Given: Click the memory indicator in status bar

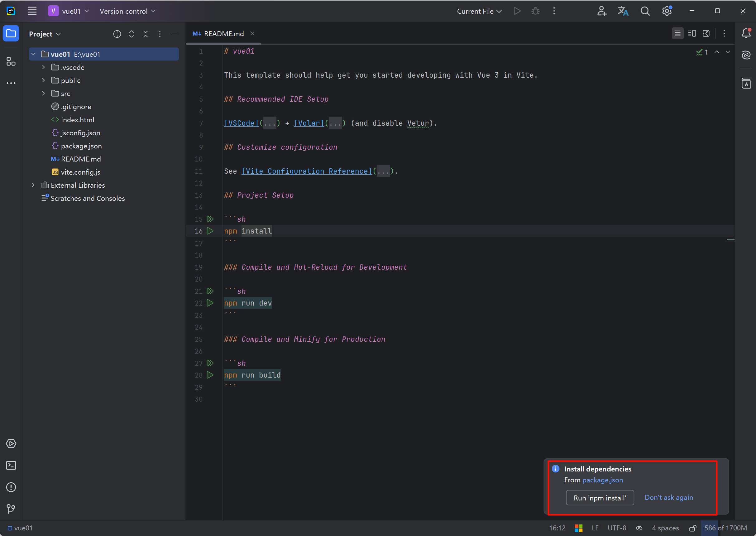Looking at the screenshot, I should click(725, 528).
